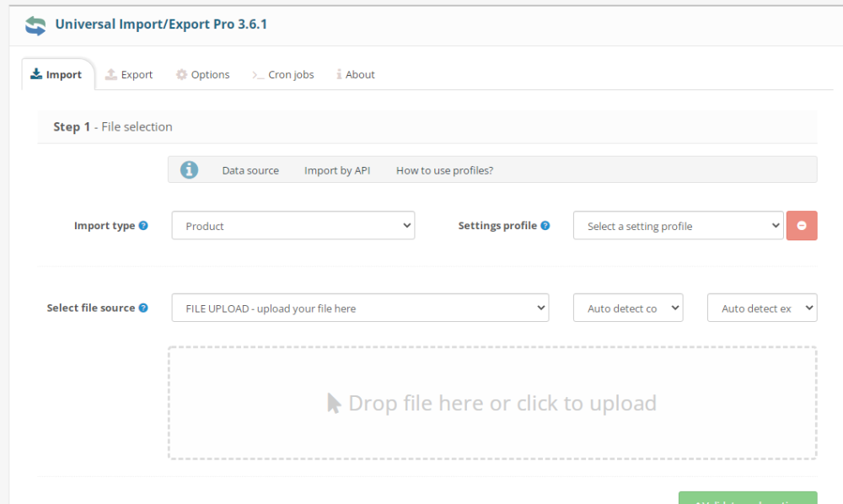Go to the About tab
The image size is (843, 504).
point(356,74)
